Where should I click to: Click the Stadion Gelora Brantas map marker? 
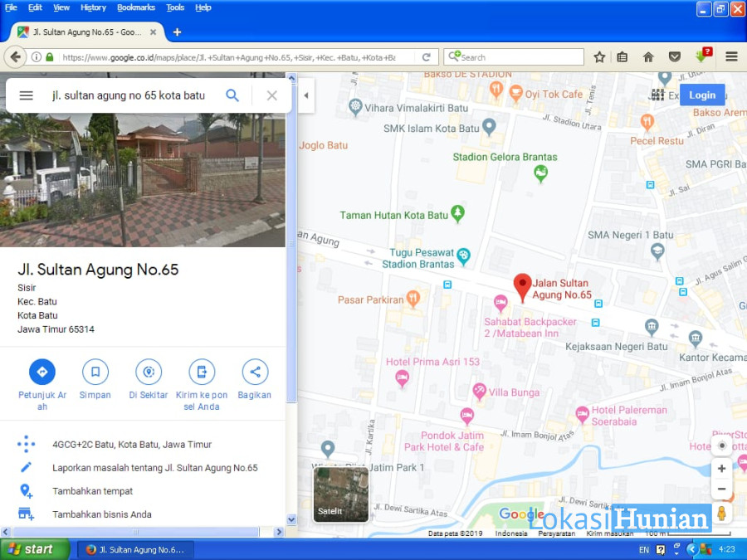tap(540, 173)
